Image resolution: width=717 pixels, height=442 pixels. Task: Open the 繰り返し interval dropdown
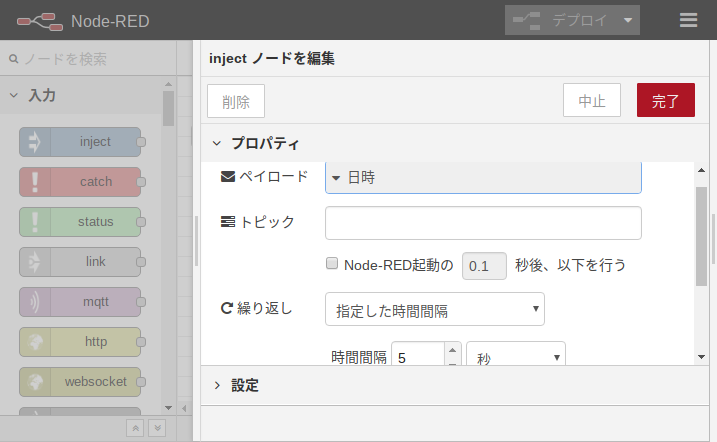tap(434, 310)
